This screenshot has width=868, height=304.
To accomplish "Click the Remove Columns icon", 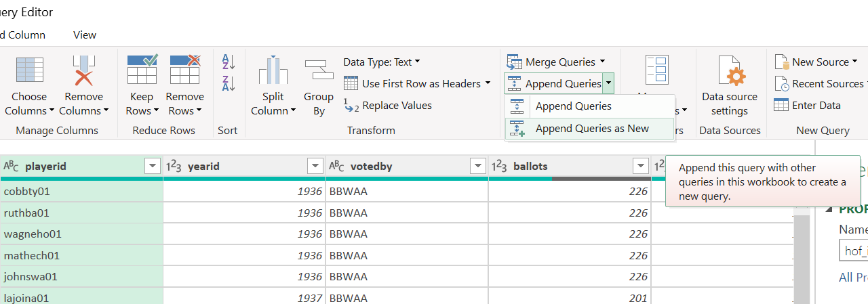I will [84, 71].
